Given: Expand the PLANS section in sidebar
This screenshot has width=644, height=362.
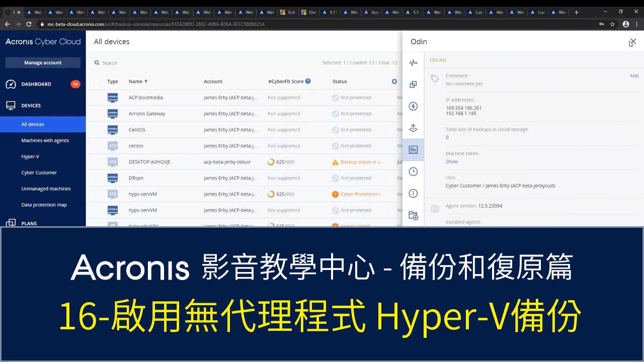Looking at the screenshot, I should [x=29, y=223].
